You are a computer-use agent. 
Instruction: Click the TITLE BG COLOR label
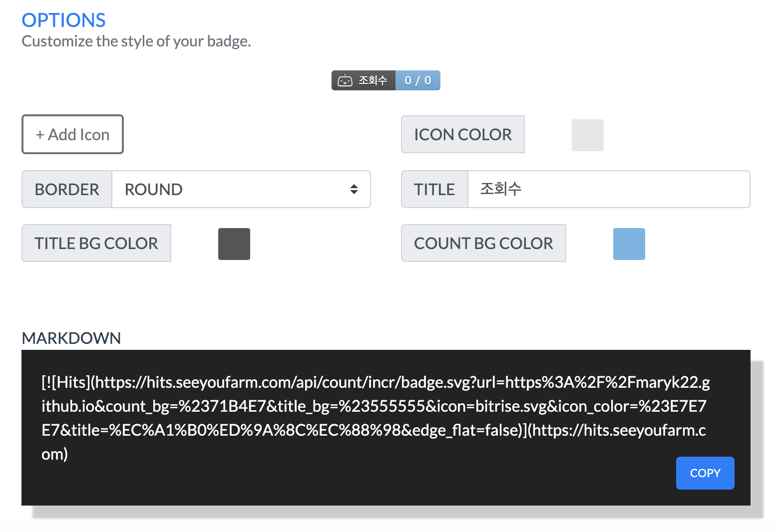pyautogui.click(x=96, y=243)
